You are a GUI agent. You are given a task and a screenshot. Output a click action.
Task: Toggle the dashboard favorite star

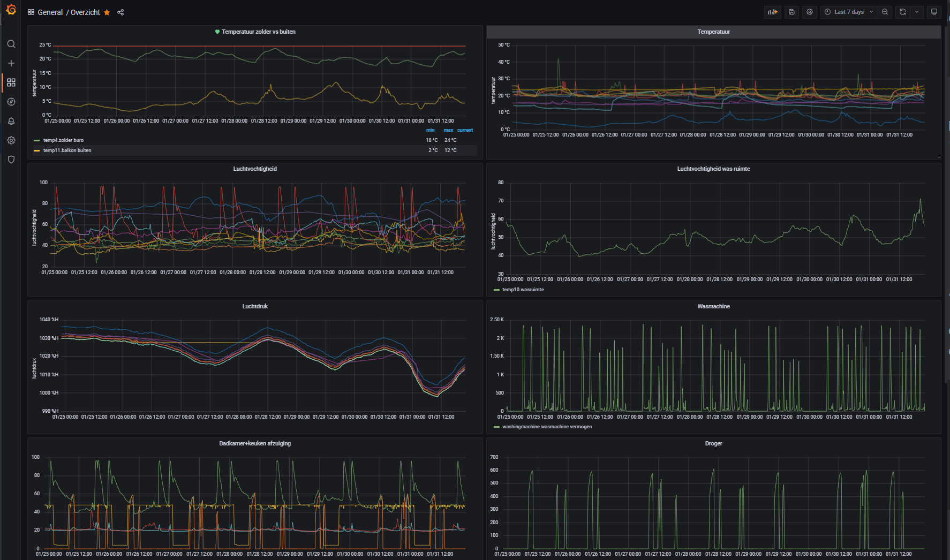click(x=107, y=12)
